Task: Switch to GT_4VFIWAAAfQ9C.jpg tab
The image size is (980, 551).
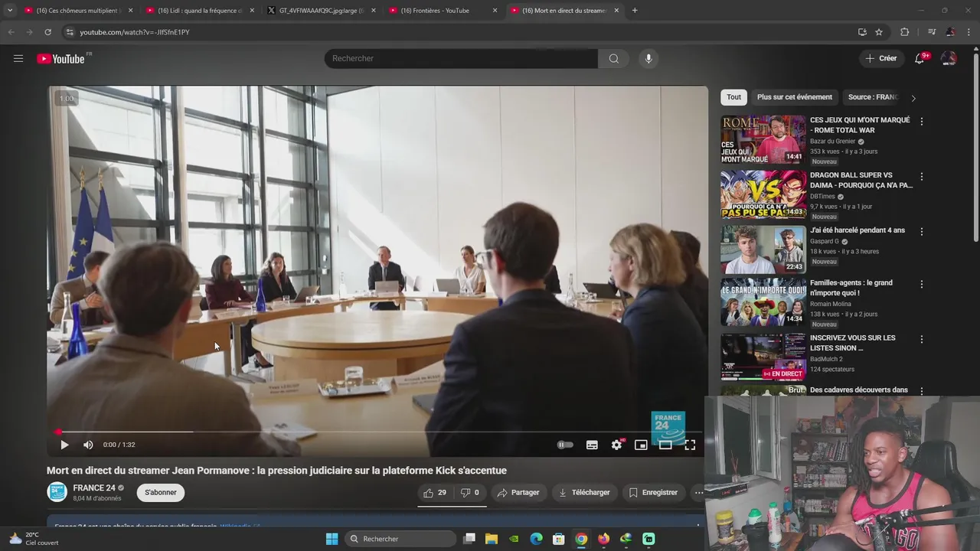Action: [322, 11]
